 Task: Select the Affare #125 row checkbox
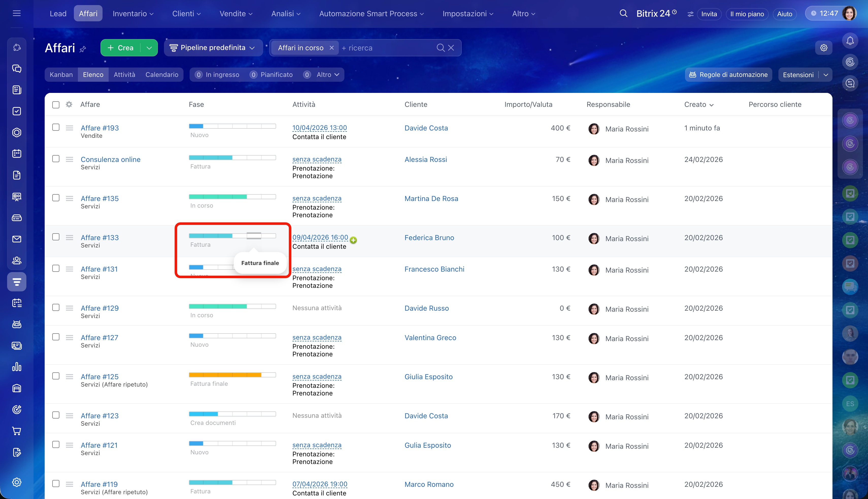pyautogui.click(x=56, y=376)
